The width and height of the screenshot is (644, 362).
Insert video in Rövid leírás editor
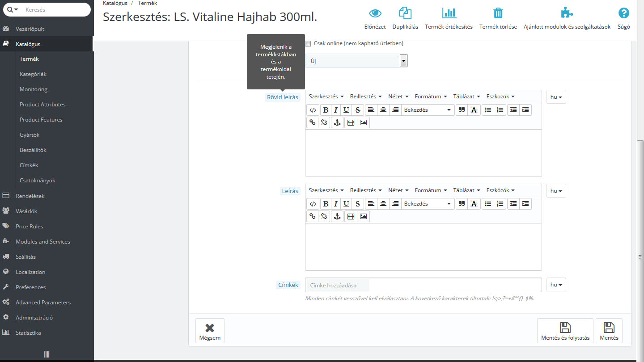(351, 122)
